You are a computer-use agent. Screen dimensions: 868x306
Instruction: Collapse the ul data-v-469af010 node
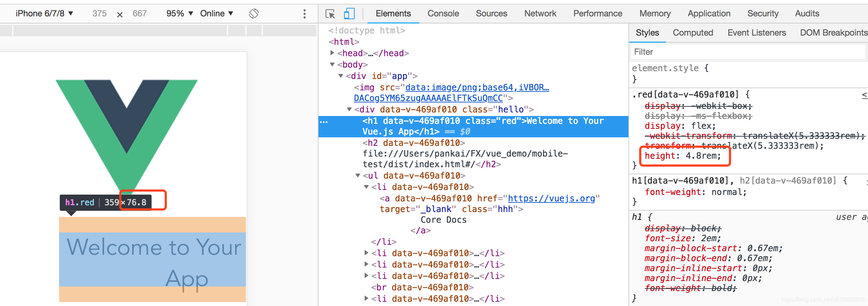point(358,175)
